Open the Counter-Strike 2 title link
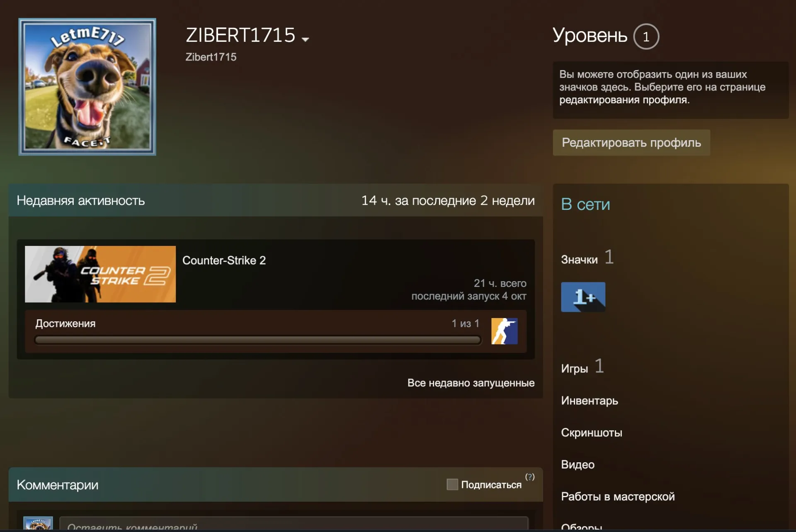Viewport: 796px width, 532px height. pyautogui.click(x=224, y=260)
